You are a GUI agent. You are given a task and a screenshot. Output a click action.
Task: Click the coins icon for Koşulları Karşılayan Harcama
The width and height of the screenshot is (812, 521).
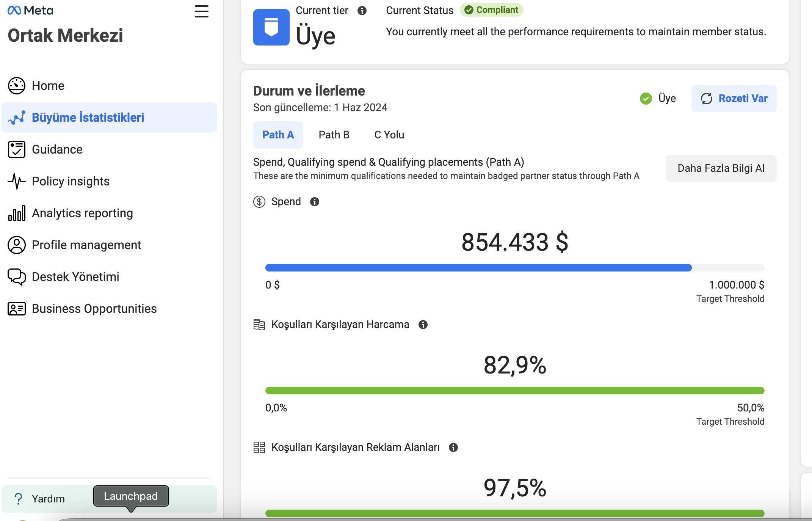coord(259,325)
